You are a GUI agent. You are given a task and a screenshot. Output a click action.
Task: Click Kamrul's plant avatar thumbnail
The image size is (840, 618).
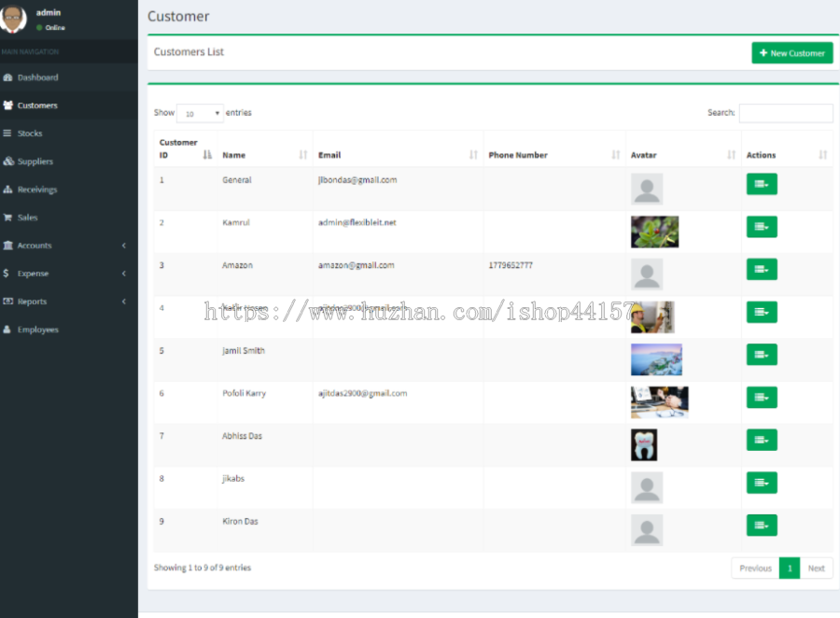[654, 232]
